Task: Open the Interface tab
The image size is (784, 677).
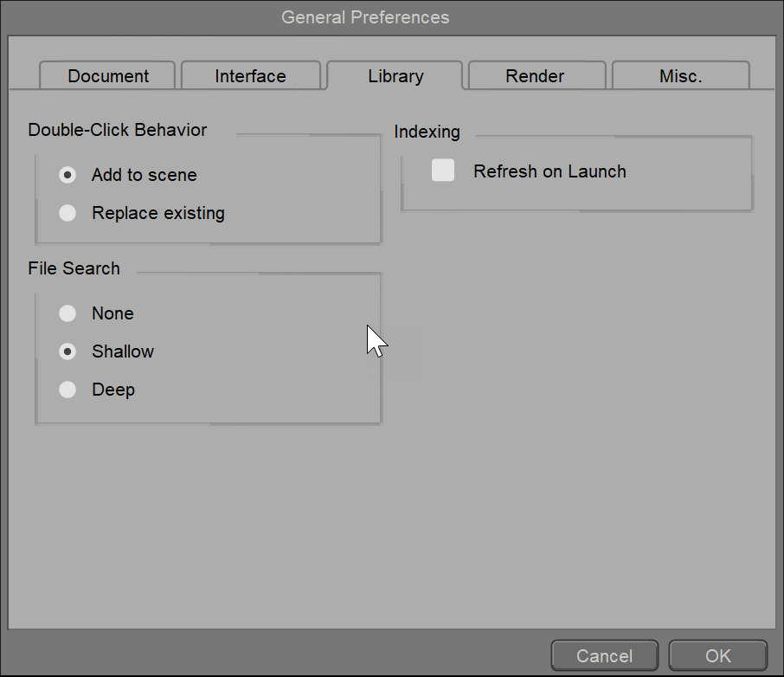Action: (x=250, y=76)
